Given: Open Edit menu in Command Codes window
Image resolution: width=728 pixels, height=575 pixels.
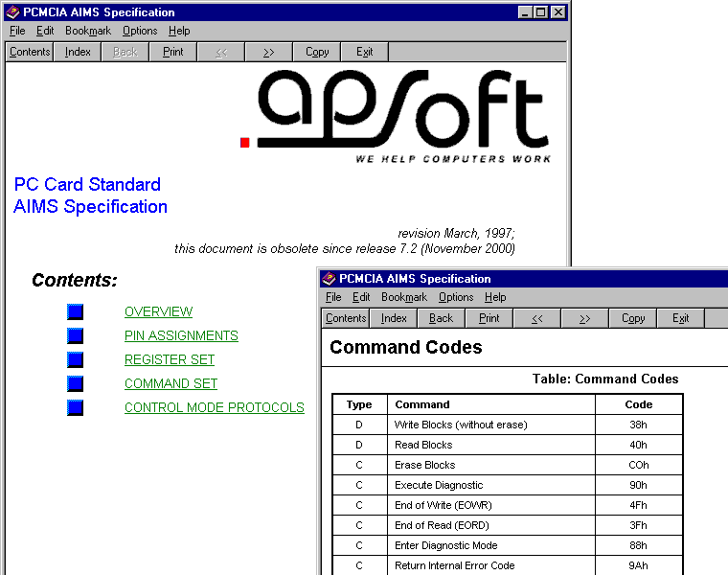Looking at the screenshot, I should (x=361, y=297).
